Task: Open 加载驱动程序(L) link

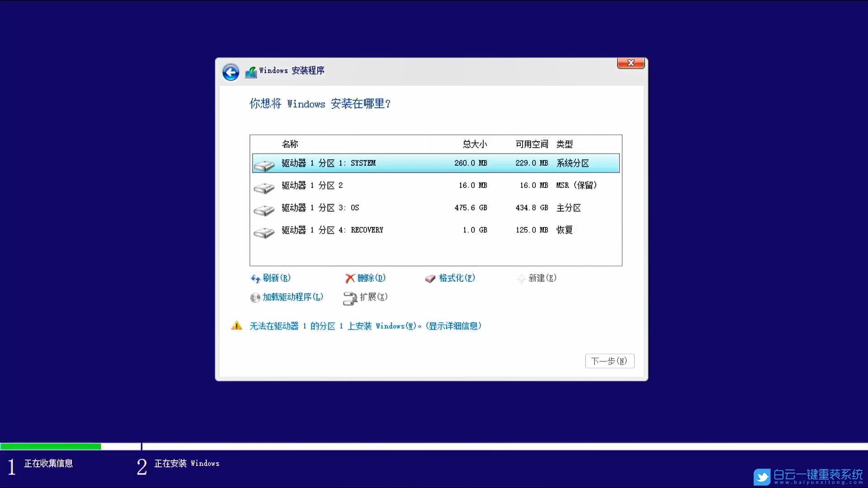Action: pyautogui.click(x=293, y=297)
